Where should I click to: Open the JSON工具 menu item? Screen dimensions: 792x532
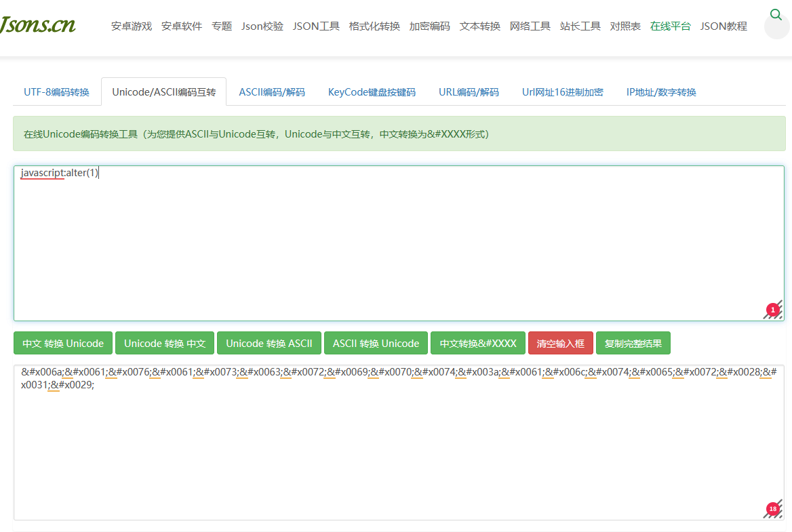316,26
